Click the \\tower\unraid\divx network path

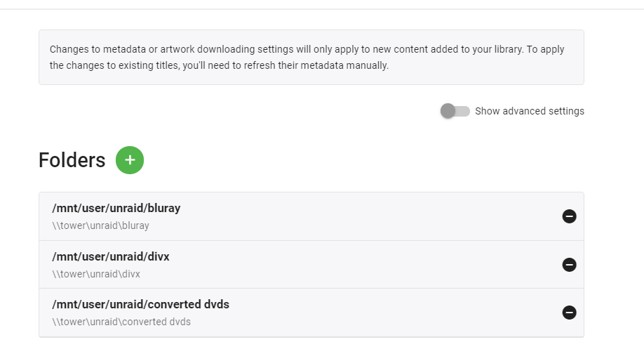[96, 274]
